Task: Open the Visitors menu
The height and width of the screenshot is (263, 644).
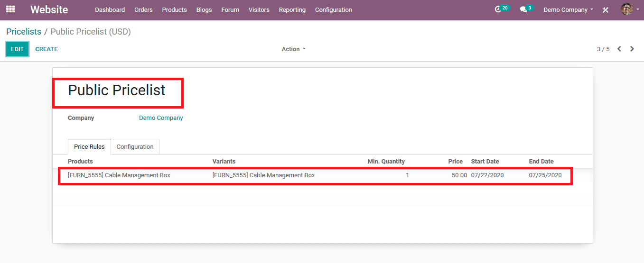Action: [259, 10]
